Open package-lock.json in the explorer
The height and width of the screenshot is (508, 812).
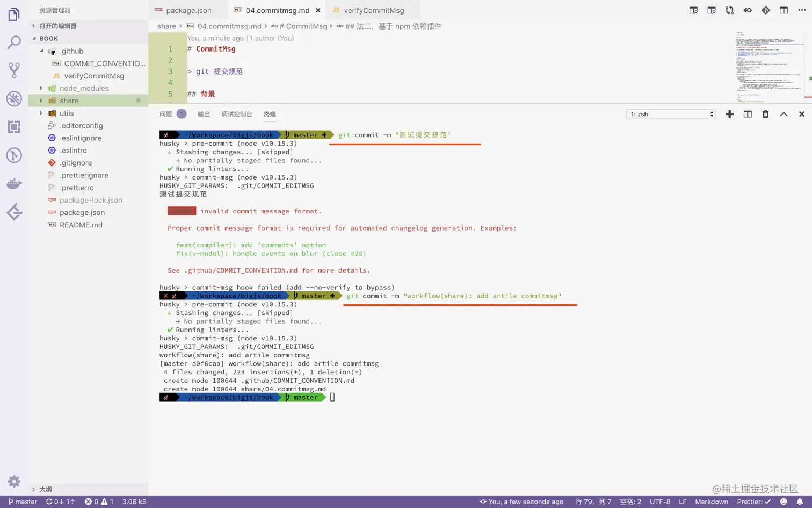(91, 200)
